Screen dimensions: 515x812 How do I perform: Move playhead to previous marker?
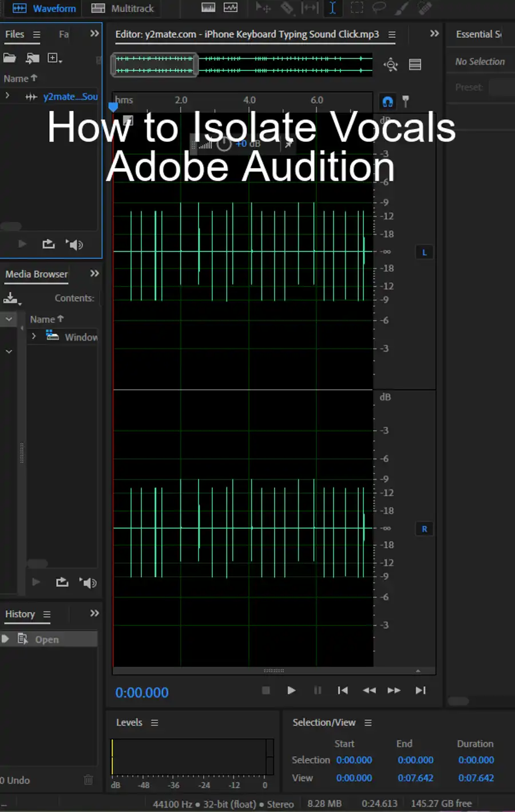tap(343, 690)
